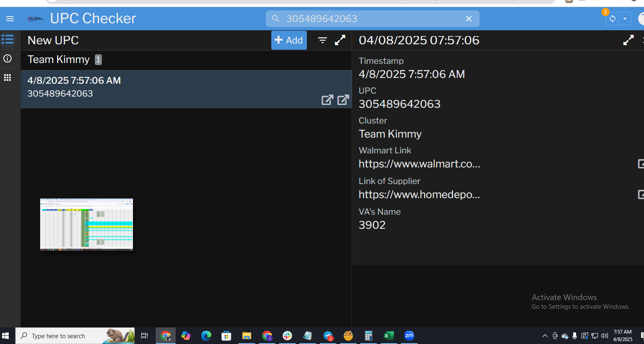The height and width of the screenshot is (344, 644).
Task: Open Excel from the taskbar
Action: click(x=388, y=336)
